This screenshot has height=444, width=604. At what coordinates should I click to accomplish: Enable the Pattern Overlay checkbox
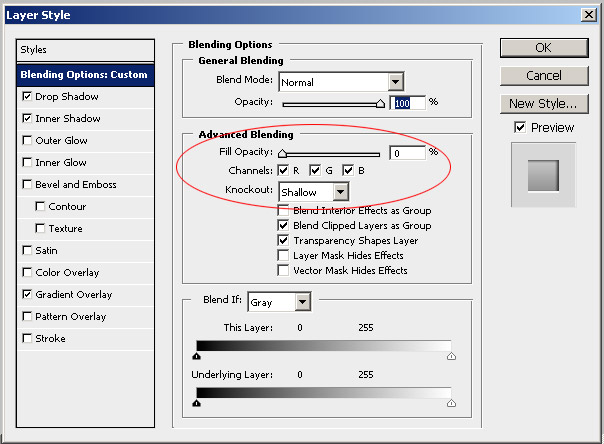[27, 316]
